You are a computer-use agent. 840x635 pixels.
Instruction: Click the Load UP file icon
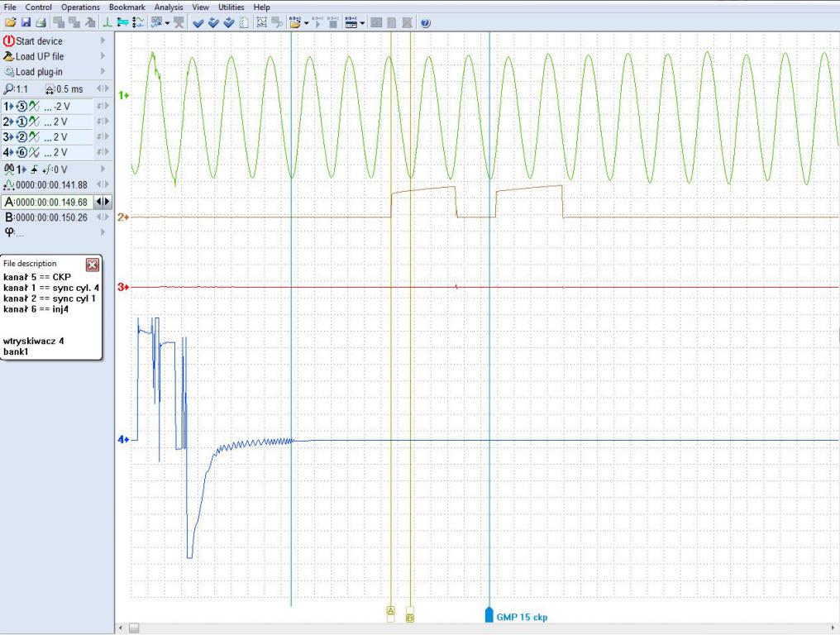[9, 56]
